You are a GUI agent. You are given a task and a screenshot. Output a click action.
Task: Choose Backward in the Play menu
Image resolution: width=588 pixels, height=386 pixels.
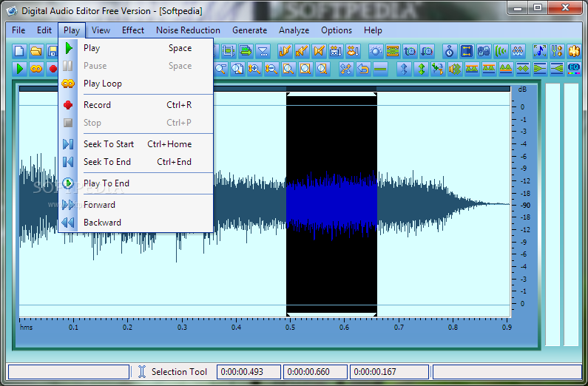(136, 223)
